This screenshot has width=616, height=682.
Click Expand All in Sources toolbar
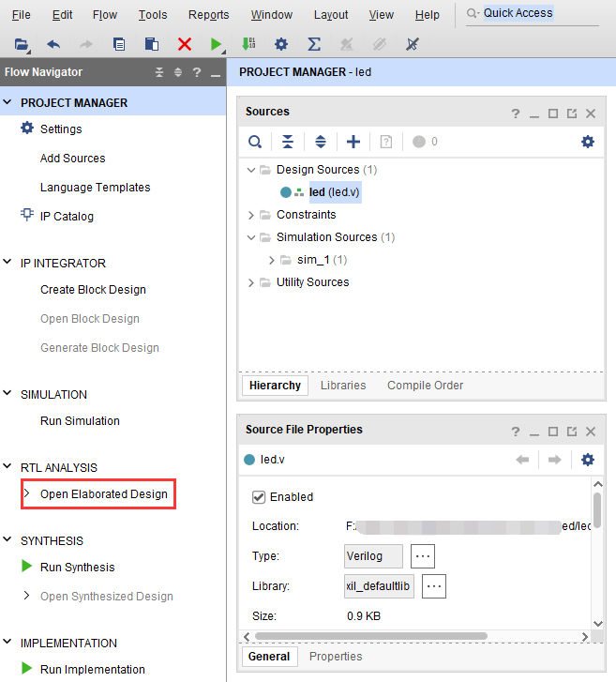coord(321,142)
